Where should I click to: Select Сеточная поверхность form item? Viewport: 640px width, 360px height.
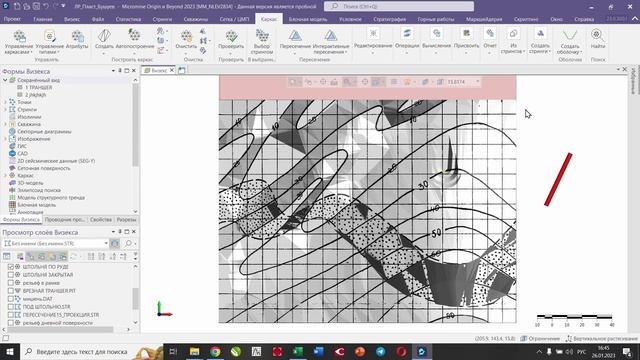(44, 168)
